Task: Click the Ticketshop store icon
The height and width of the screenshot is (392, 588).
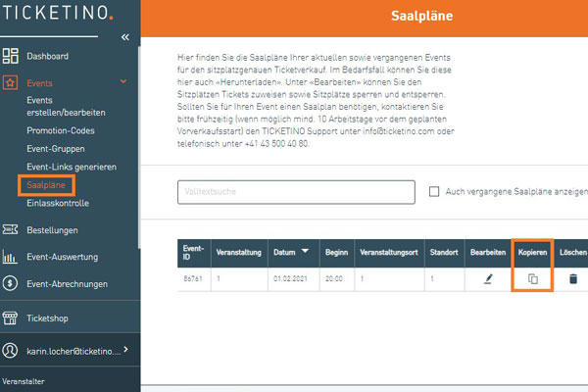Action: pos(11,318)
